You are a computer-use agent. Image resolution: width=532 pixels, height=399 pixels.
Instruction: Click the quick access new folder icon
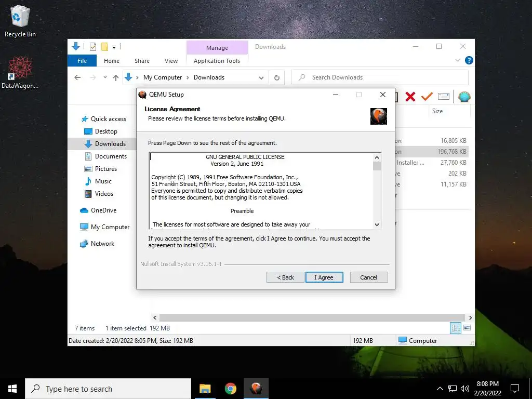coord(104,47)
